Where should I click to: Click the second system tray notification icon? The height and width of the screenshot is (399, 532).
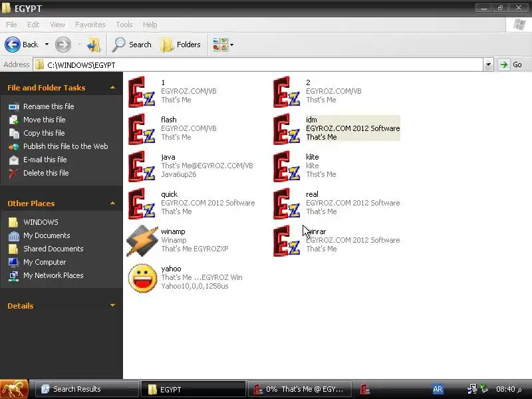484,389
